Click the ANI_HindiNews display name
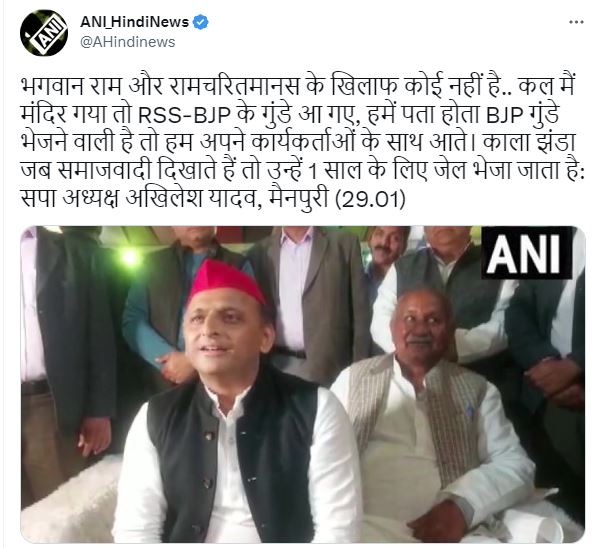The width and height of the screenshot is (596, 548). pyautogui.click(x=135, y=22)
